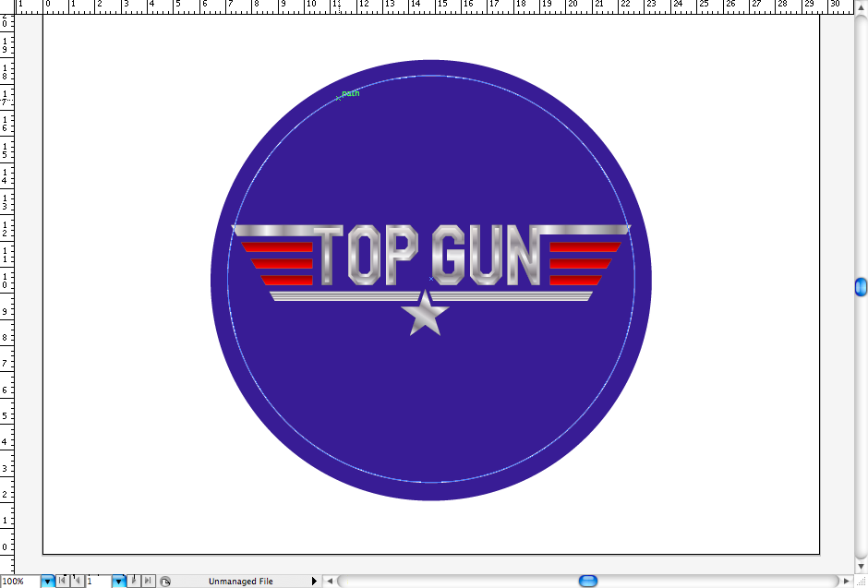Viewport: 868px width, 588px height.
Task: Jump to the last artboard
Action: pos(148,581)
